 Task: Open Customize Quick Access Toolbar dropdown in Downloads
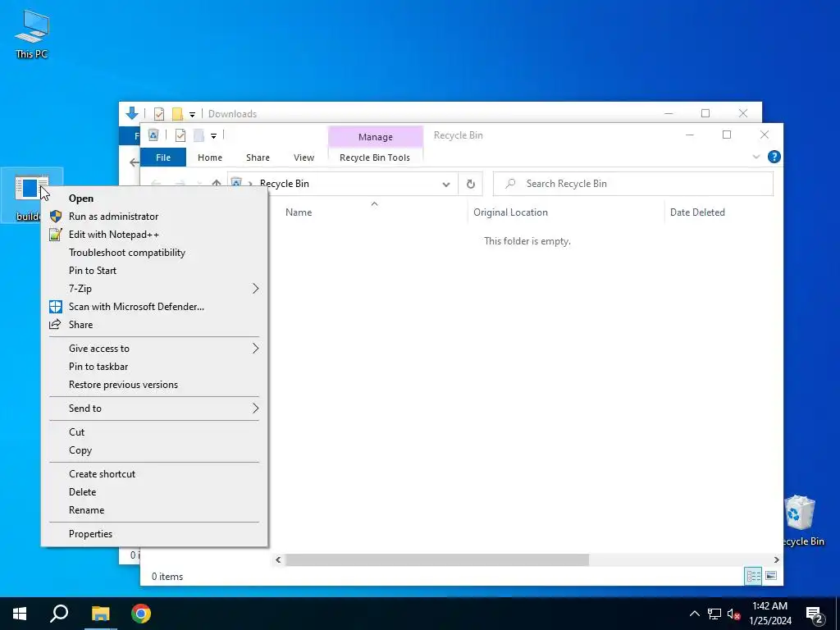point(192,115)
